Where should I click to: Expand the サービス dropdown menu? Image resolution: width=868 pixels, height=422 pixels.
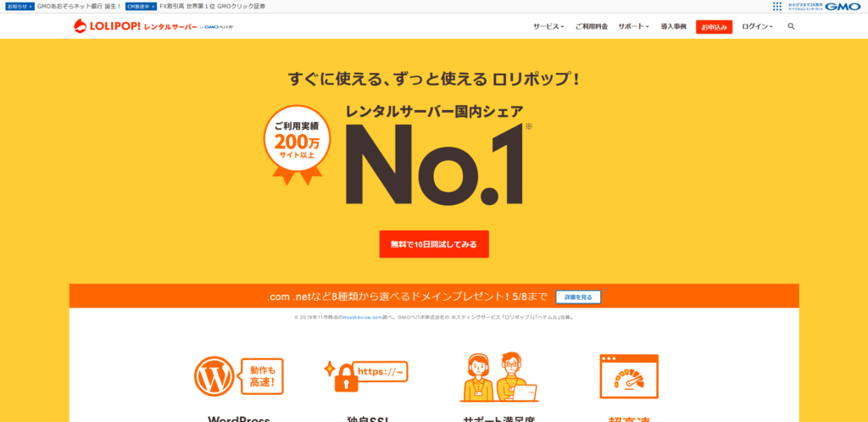[548, 26]
